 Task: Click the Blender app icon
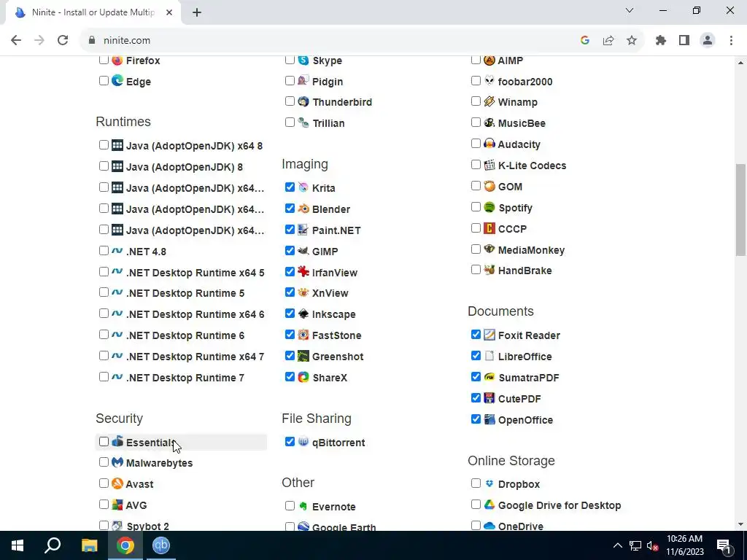303,209
